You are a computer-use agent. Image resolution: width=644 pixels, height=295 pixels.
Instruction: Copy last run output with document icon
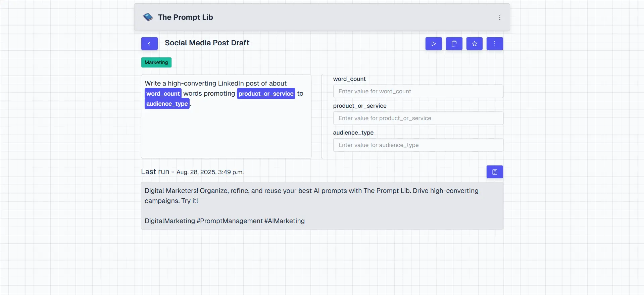coord(495,172)
